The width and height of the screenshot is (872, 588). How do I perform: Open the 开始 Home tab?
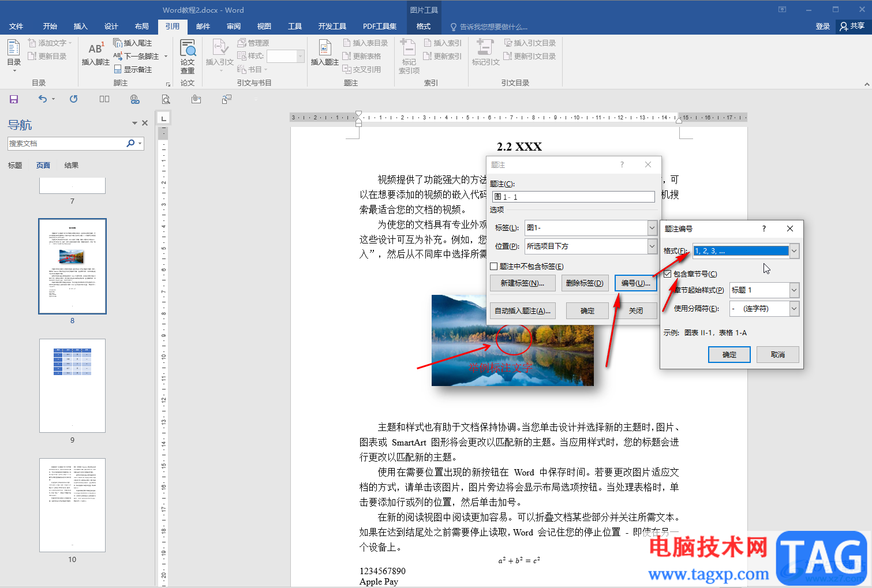[50, 27]
